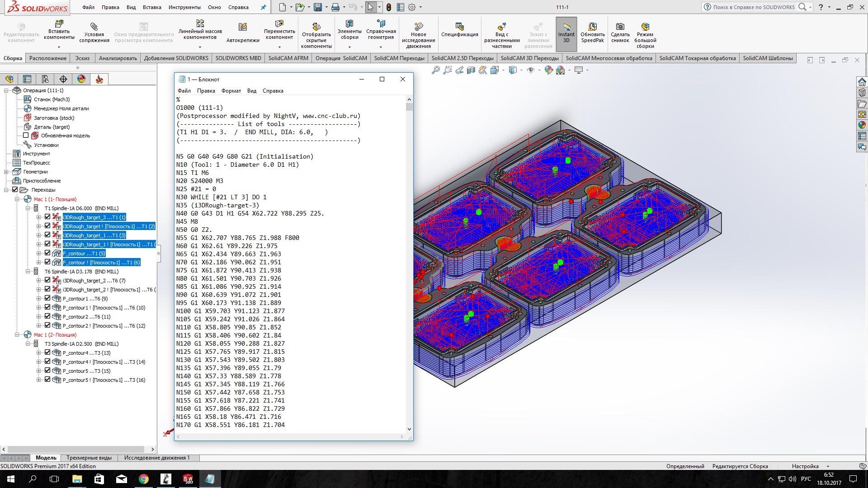Switch to SolidCAM 3D Переходы tab
Screen dimensions: 868x488
(x=529, y=58)
